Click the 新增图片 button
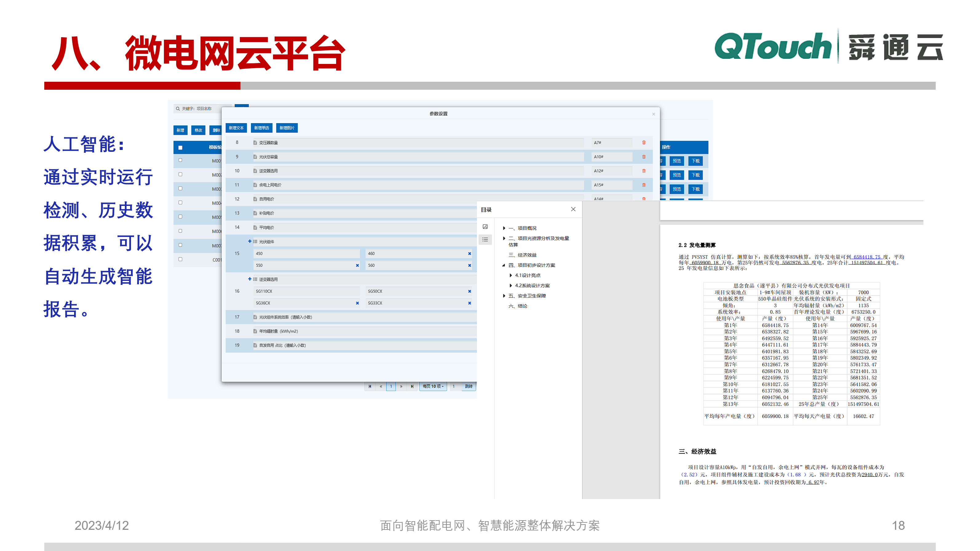 coord(287,128)
